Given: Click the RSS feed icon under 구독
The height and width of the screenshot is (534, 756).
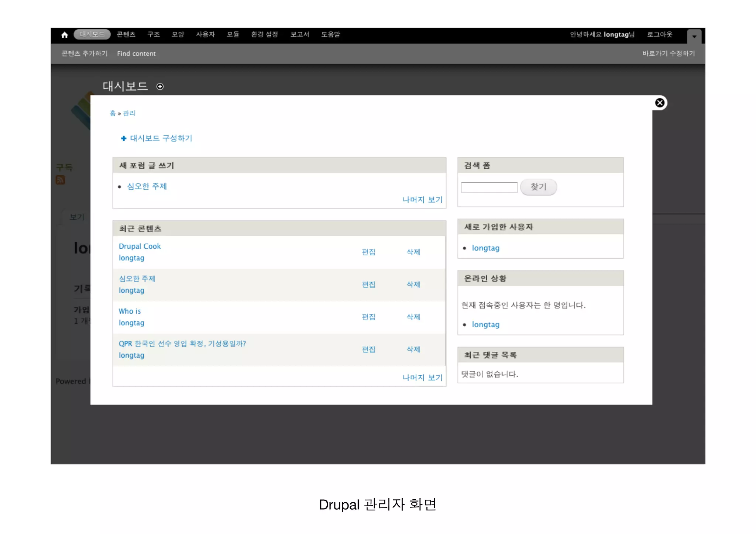Looking at the screenshot, I should coord(60,180).
